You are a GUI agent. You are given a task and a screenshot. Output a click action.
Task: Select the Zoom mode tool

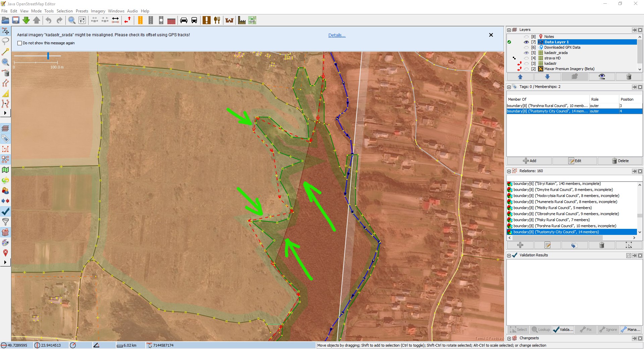pyautogui.click(x=5, y=62)
